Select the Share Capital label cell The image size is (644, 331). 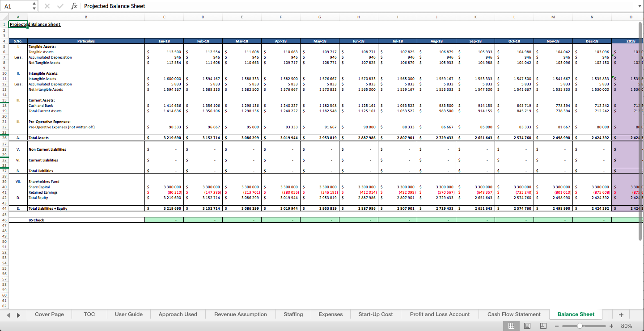(x=86, y=187)
